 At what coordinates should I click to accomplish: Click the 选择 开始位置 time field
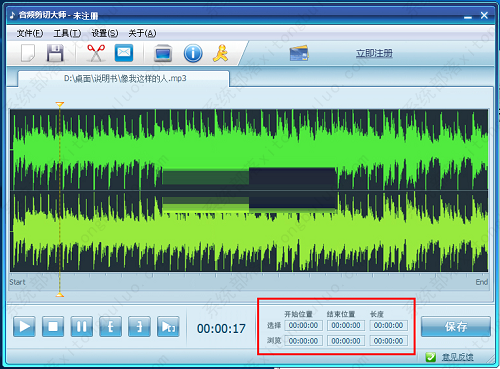click(303, 325)
